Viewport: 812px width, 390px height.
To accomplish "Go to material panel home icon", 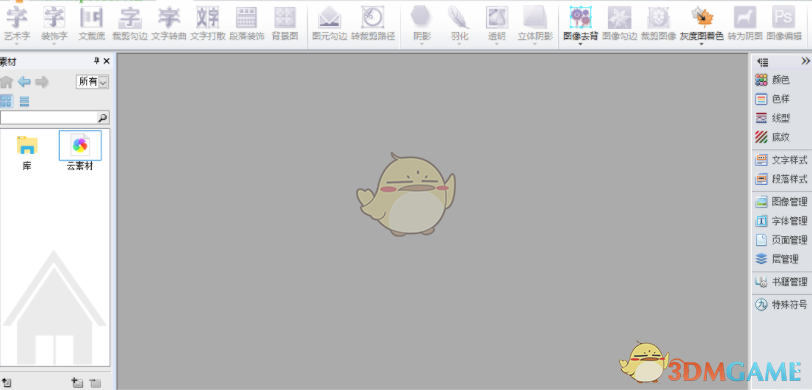I will [x=6, y=82].
